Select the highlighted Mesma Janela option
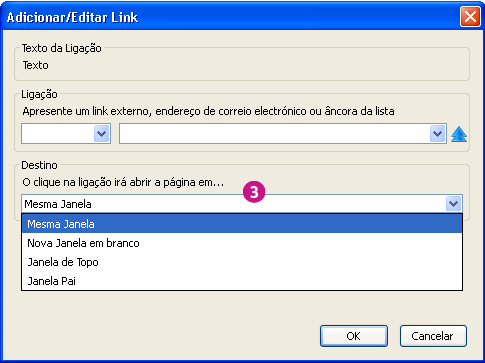The height and width of the screenshot is (363, 485). tap(242, 224)
